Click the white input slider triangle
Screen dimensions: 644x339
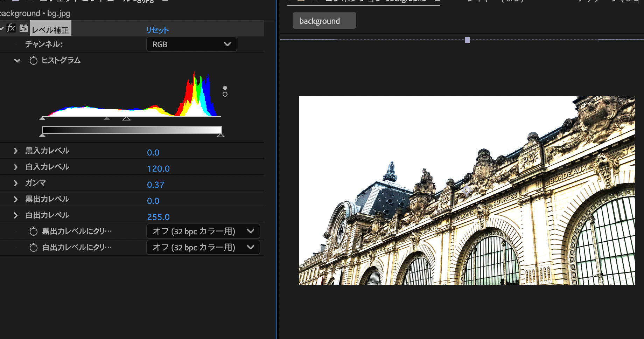coord(126,119)
